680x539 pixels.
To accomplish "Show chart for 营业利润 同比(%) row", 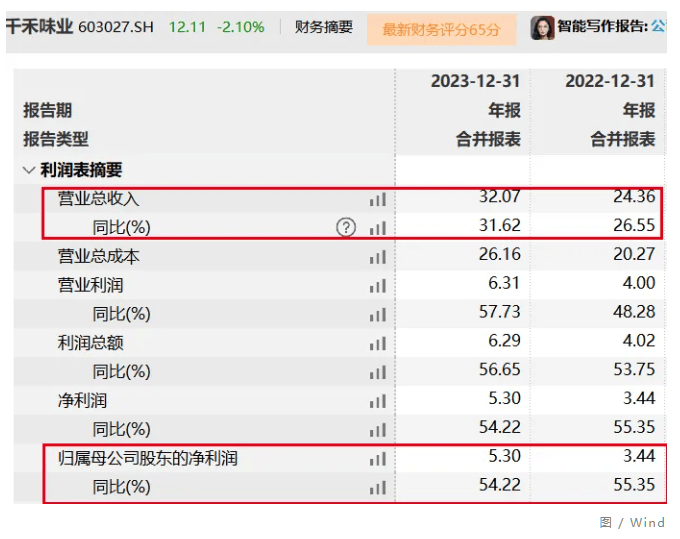I will (378, 315).
